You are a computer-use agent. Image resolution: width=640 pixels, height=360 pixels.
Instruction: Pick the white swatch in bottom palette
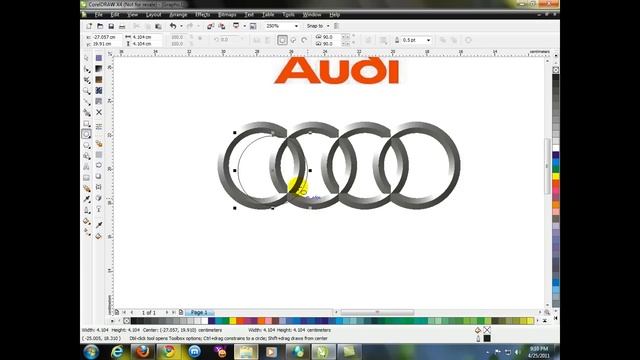204,321
